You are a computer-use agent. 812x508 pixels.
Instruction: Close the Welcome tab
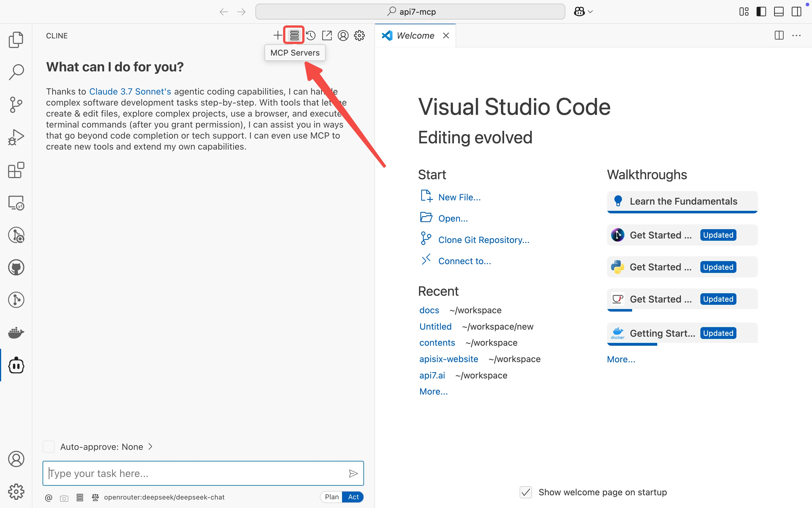(446, 35)
